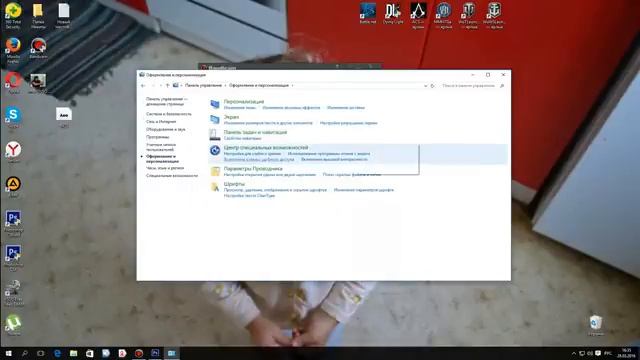Go to Специальные возможности in sidebar

point(172,176)
